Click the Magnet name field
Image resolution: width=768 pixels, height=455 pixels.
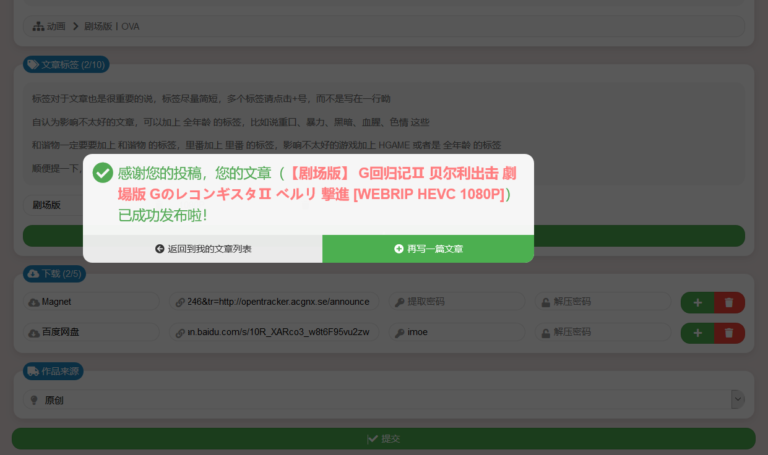click(x=90, y=302)
